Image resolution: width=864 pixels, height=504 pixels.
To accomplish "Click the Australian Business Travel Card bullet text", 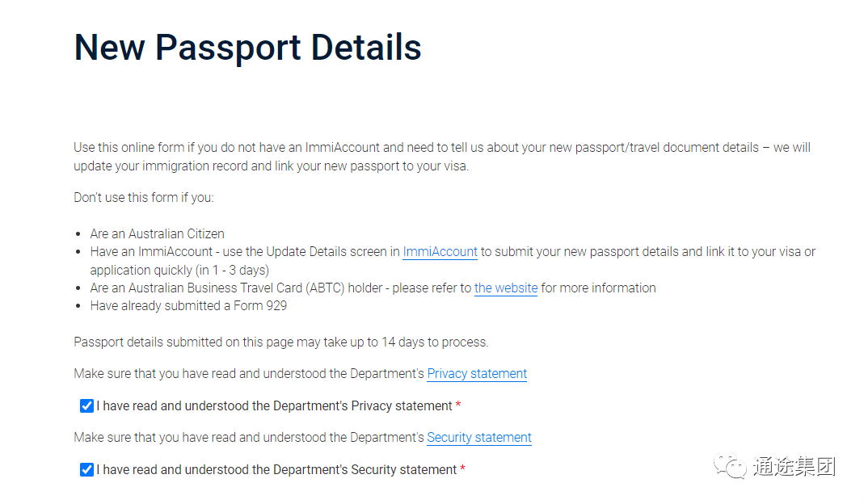I will [373, 288].
